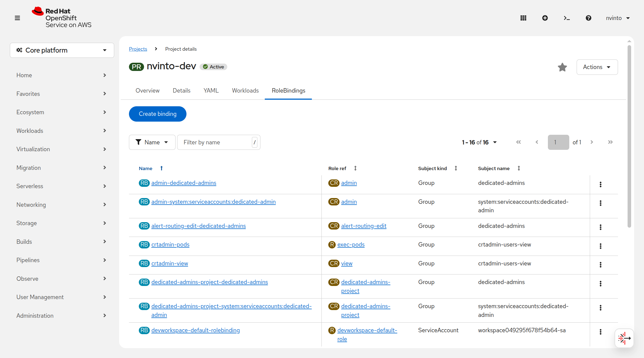Image resolution: width=644 pixels, height=358 pixels.
Task: Expand the Virtualization navigation section
Action: pos(62,149)
